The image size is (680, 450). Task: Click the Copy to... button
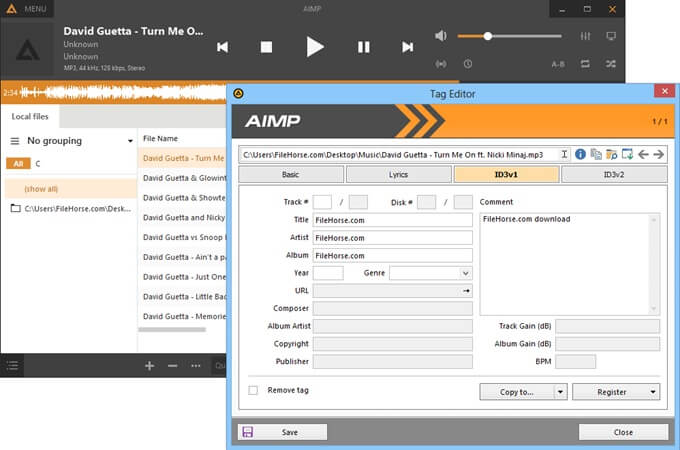(x=516, y=392)
